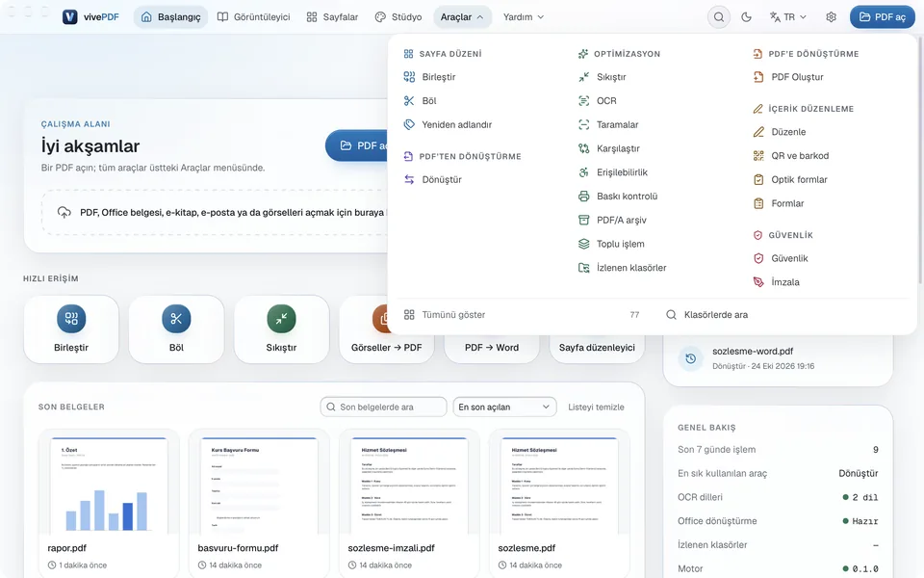The width and height of the screenshot is (924, 578).
Task: Open Formlar from the tools menu
Action: coord(779,203)
